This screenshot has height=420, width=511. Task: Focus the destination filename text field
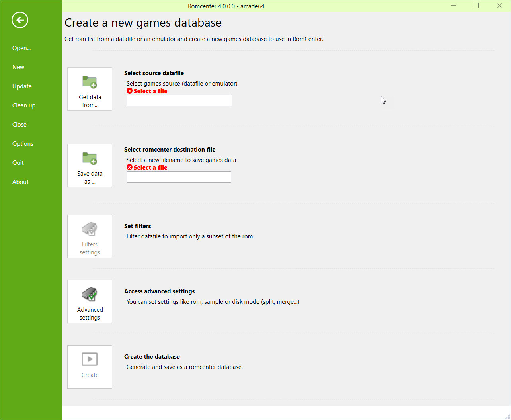(179, 177)
